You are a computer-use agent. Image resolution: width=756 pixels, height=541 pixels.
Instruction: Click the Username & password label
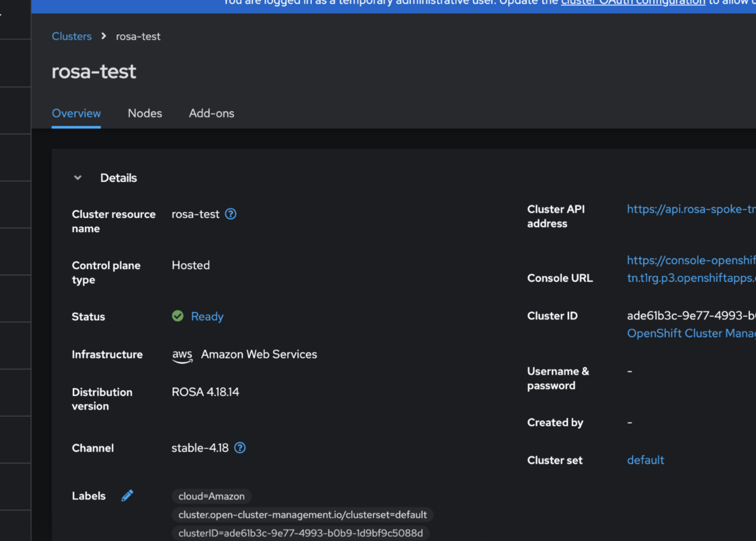(x=558, y=378)
